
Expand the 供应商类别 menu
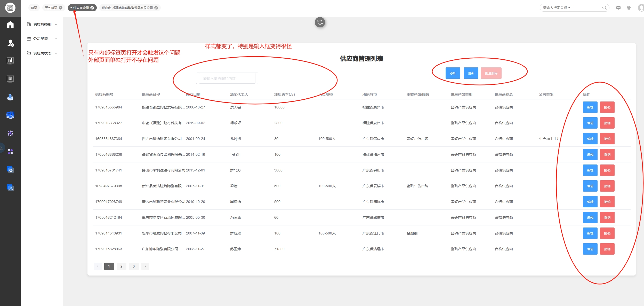(x=42, y=24)
